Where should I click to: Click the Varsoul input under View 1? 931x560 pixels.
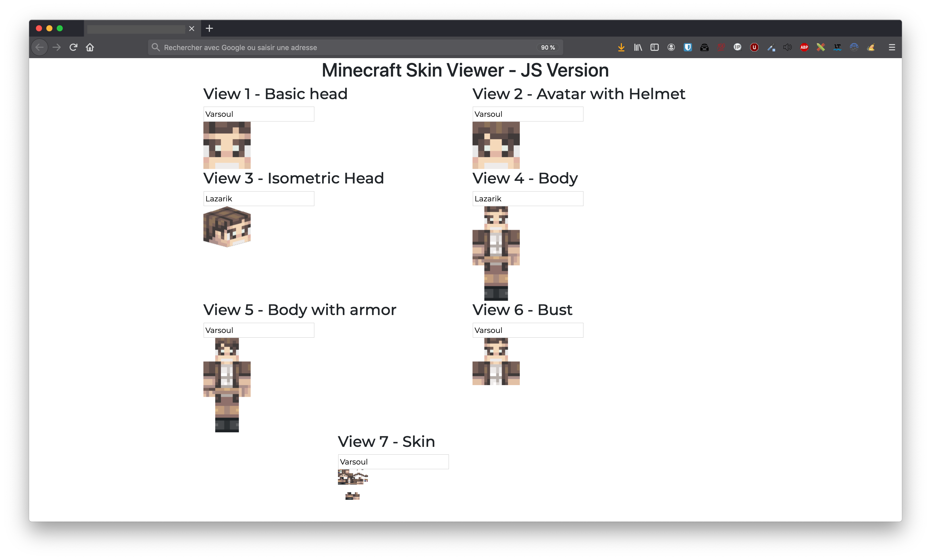point(258,114)
